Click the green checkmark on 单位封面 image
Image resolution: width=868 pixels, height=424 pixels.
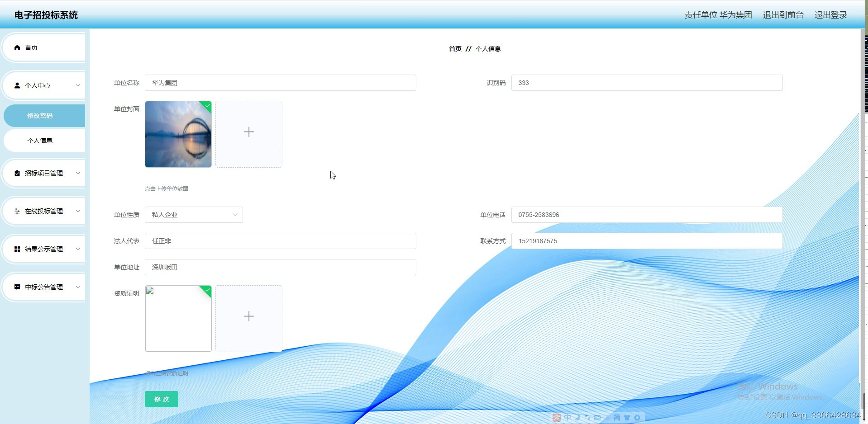208,105
